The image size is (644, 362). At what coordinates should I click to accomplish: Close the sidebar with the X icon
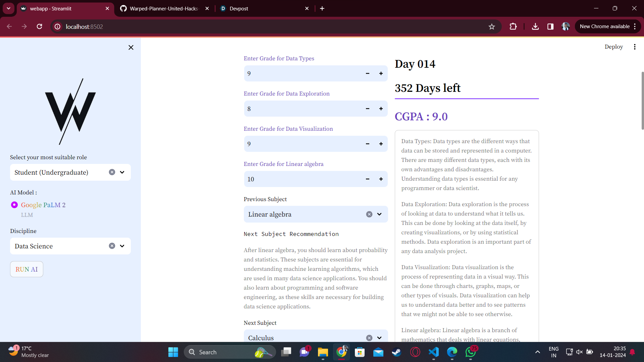pos(131,48)
